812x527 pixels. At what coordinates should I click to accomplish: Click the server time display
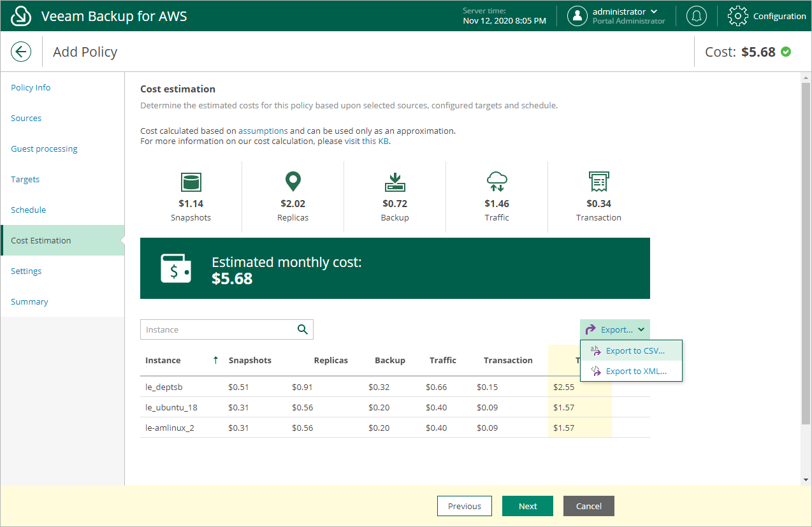(504, 16)
